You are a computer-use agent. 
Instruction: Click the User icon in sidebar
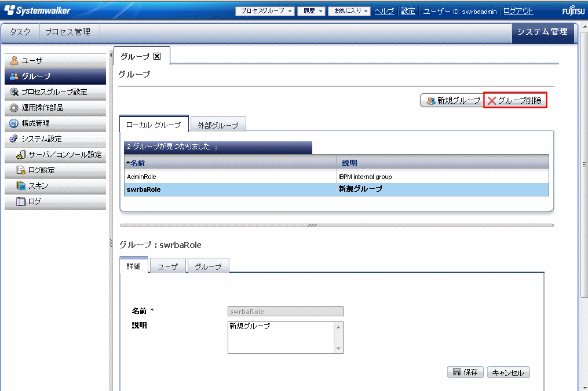click(14, 61)
